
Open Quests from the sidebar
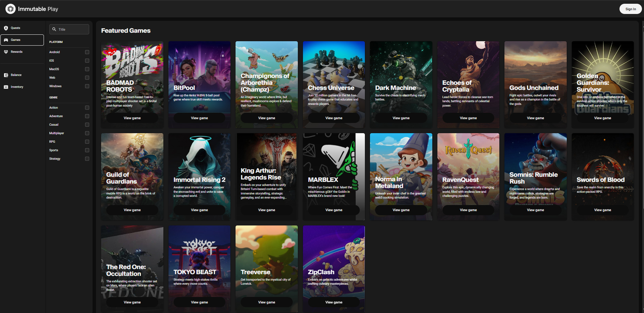[22, 28]
